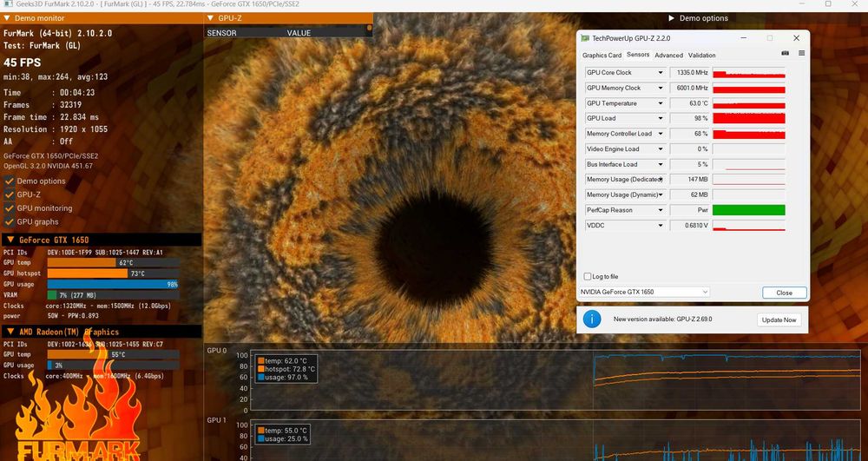The width and height of the screenshot is (868, 461).
Task: Open the GPU Core Clock sensor dropdown
Action: pyautogui.click(x=660, y=73)
